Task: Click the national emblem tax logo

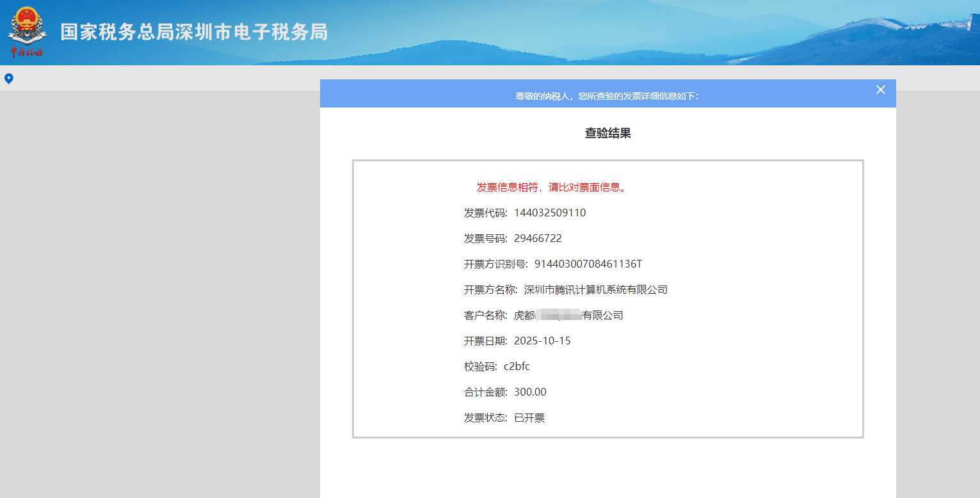Action: coord(27,32)
